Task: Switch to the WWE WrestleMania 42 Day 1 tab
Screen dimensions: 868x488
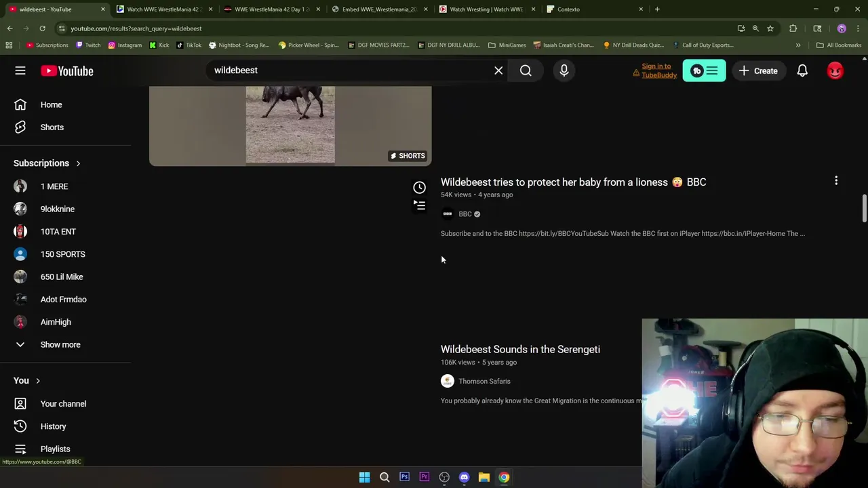Action: (x=271, y=9)
